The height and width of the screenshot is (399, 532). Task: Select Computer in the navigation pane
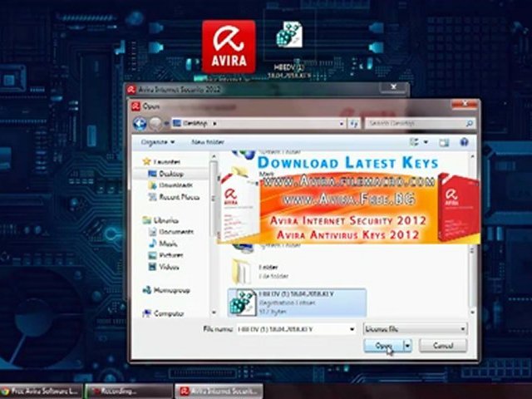click(163, 313)
